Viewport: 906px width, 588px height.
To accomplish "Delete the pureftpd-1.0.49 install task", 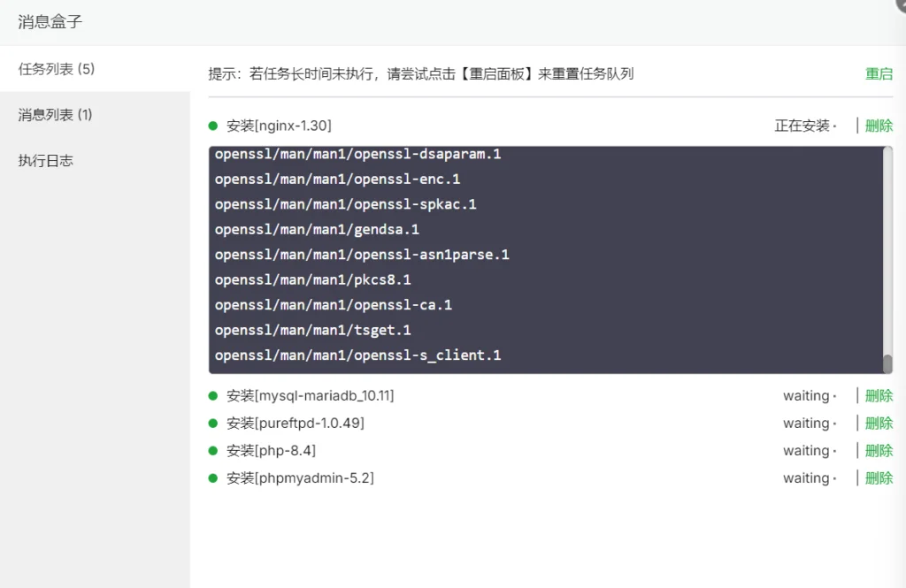I will click(879, 423).
